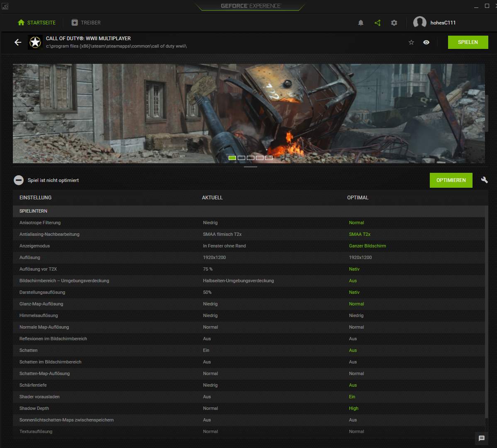
Task: Mark game as favorite with star icon
Action: click(411, 42)
